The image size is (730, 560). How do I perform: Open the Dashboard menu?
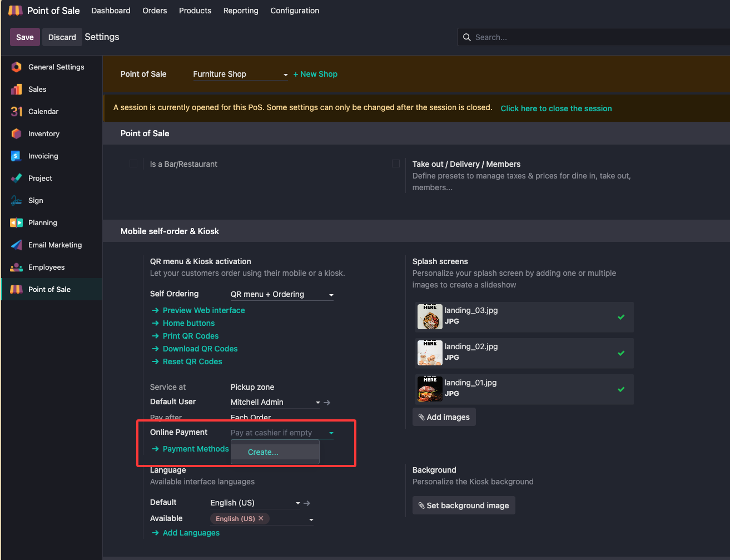pyautogui.click(x=111, y=11)
